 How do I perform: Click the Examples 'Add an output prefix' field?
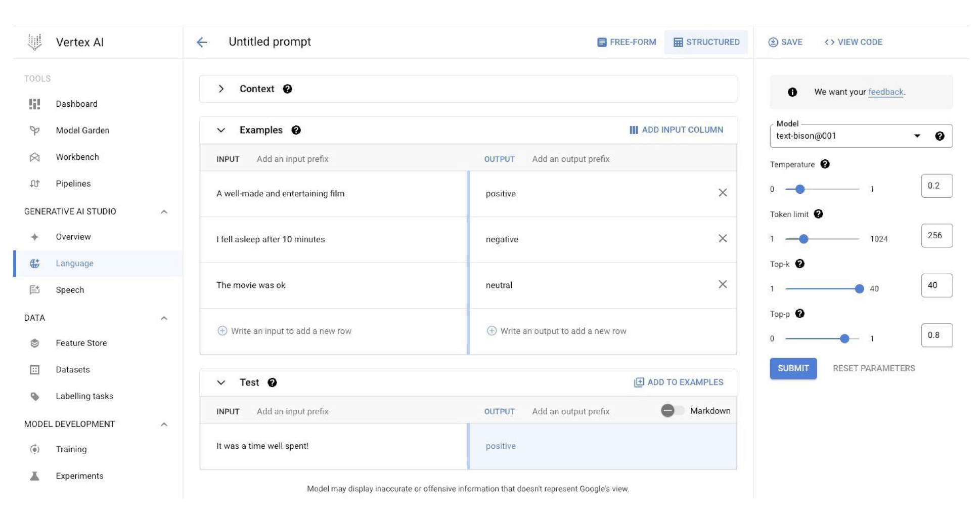pos(570,159)
